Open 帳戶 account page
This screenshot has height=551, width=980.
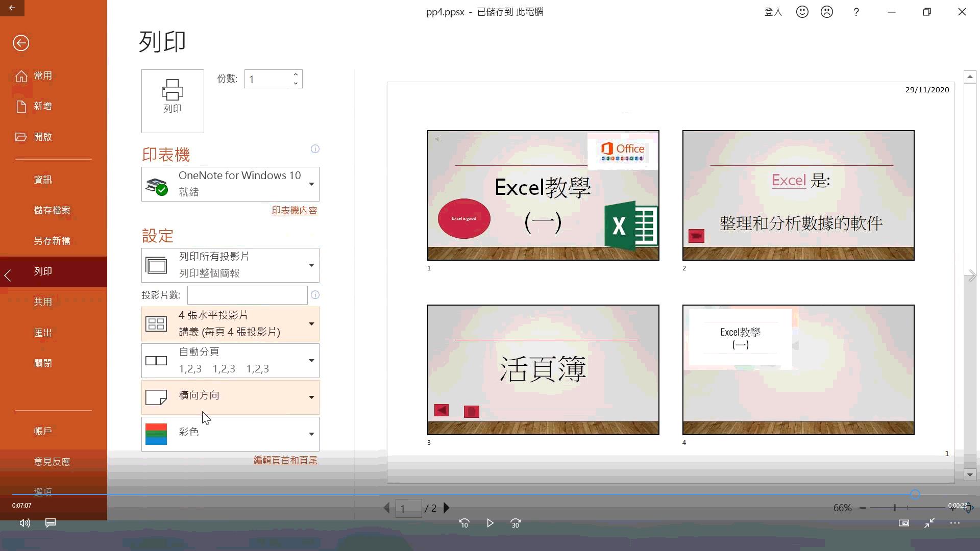click(43, 431)
